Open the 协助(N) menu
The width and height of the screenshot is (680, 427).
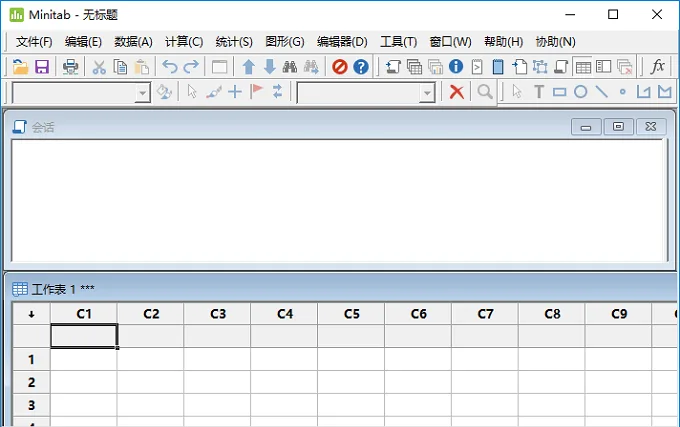pyautogui.click(x=555, y=42)
